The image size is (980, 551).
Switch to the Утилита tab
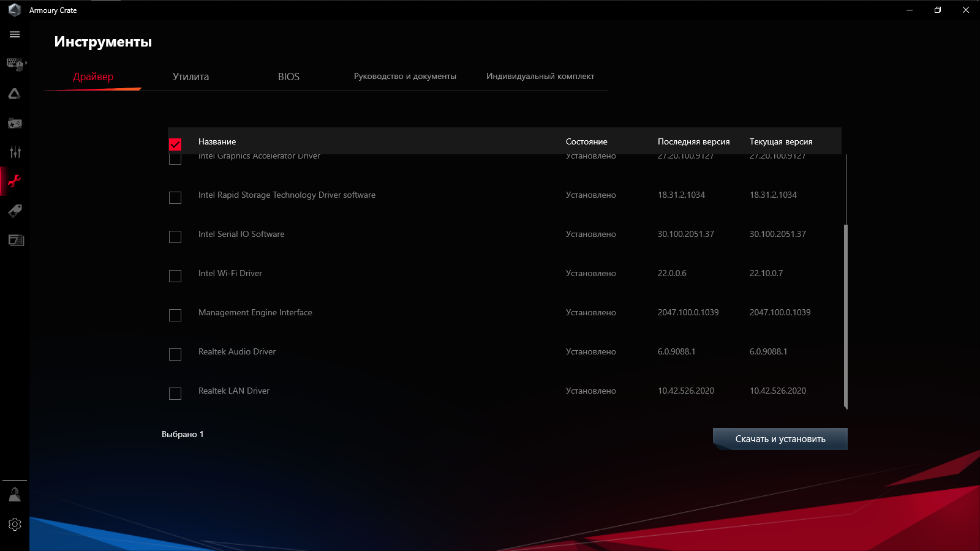pos(190,77)
